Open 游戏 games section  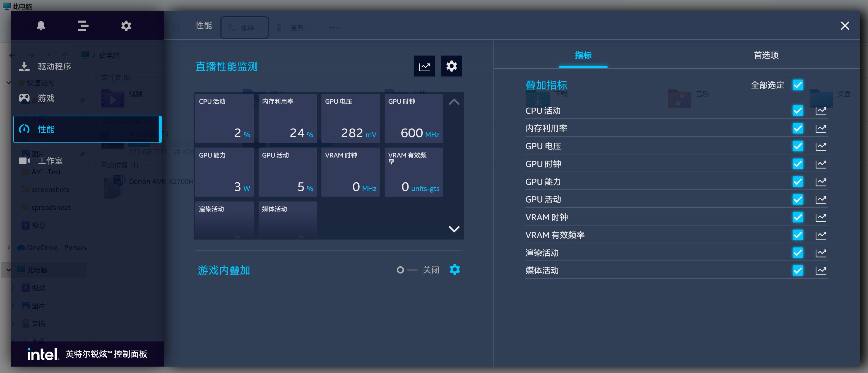tap(37, 98)
